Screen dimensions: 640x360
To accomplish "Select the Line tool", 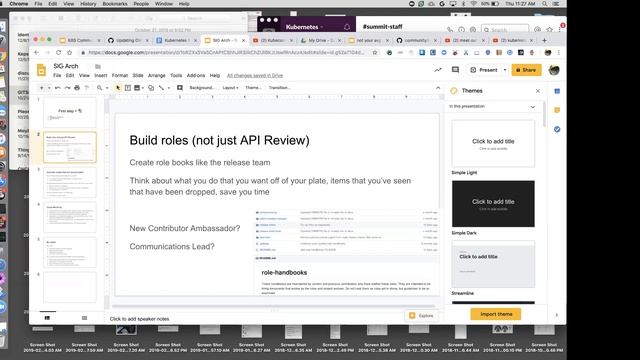I will click(161, 88).
